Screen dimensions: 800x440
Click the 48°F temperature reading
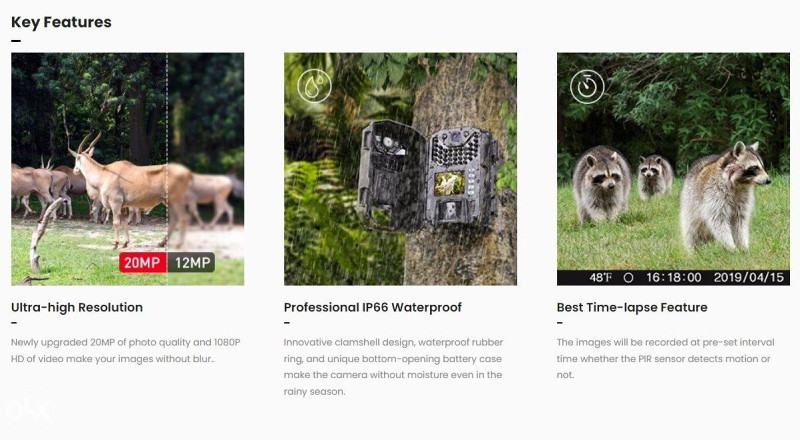click(x=600, y=278)
